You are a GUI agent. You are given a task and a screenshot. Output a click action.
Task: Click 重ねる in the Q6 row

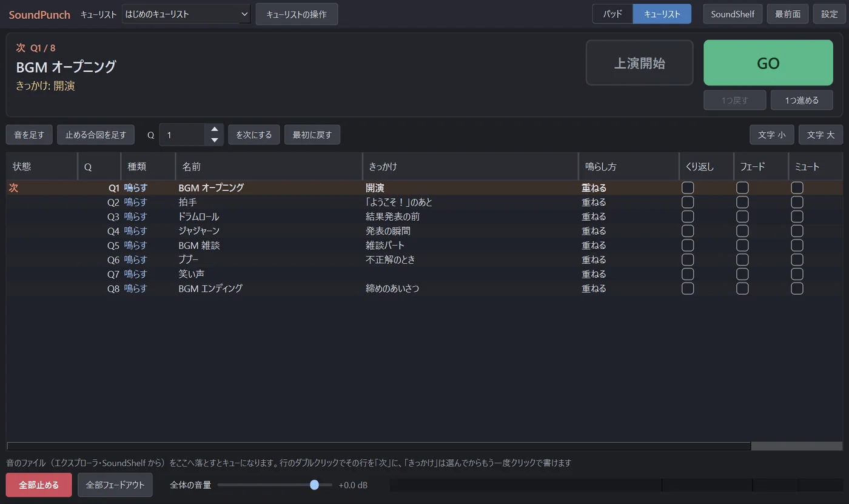[x=594, y=260]
